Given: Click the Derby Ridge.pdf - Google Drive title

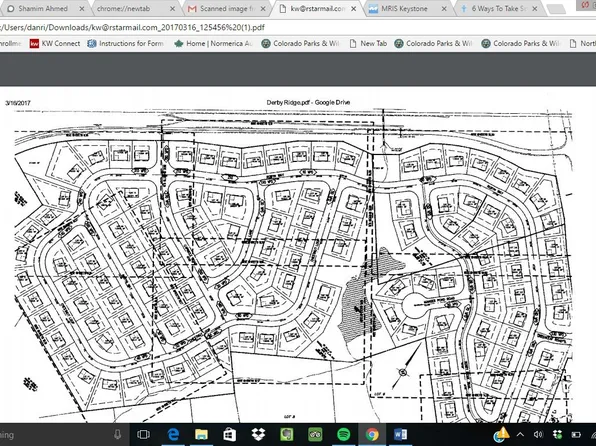Looking at the screenshot, I should click(x=308, y=102).
